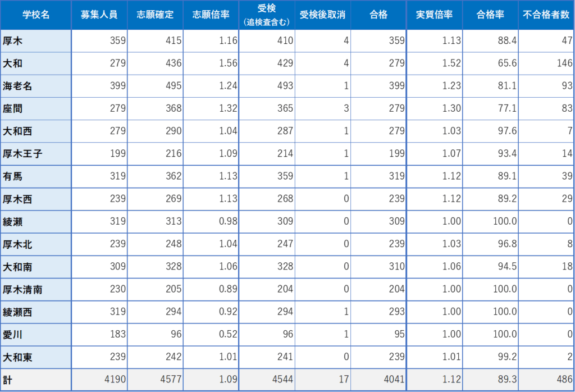Click the total 志願確定 value 4577
Image resolution: width=575 pixels, height=392 pixels.
(x=171, y=379)
